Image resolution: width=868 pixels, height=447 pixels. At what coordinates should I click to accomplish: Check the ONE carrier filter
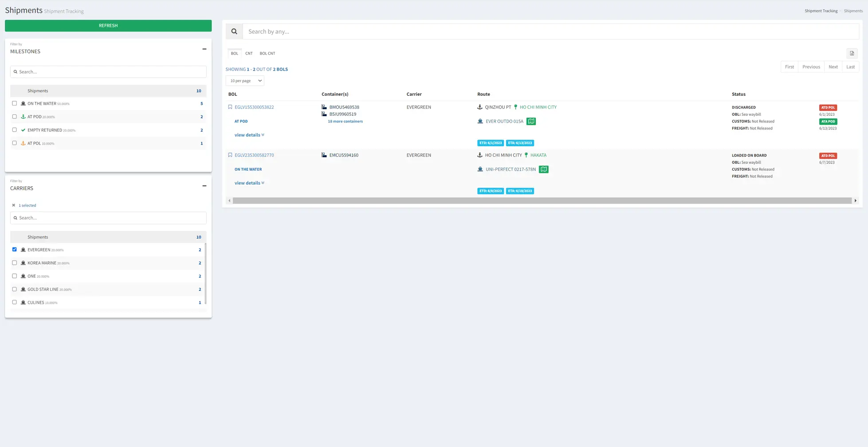coord(15,276)
